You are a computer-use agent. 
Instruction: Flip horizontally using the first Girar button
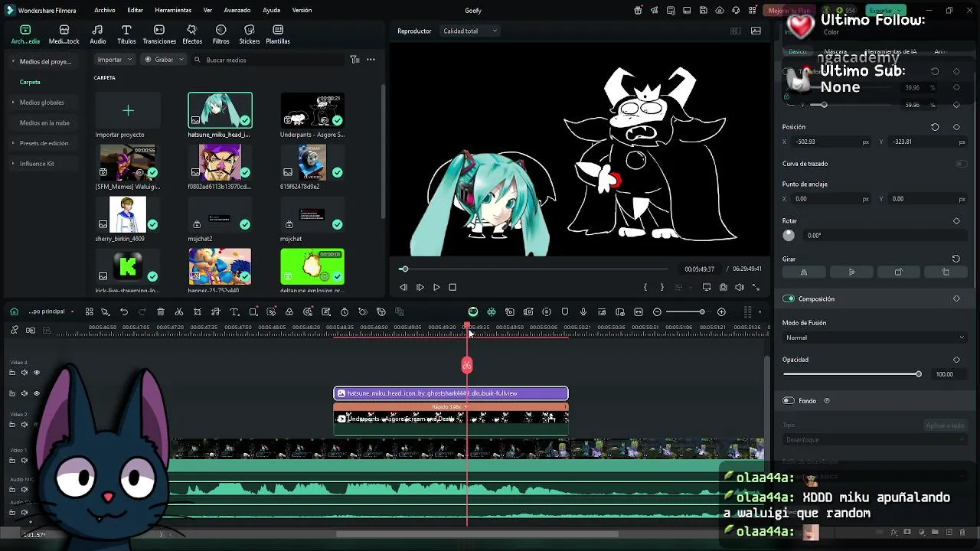point(804,272)
